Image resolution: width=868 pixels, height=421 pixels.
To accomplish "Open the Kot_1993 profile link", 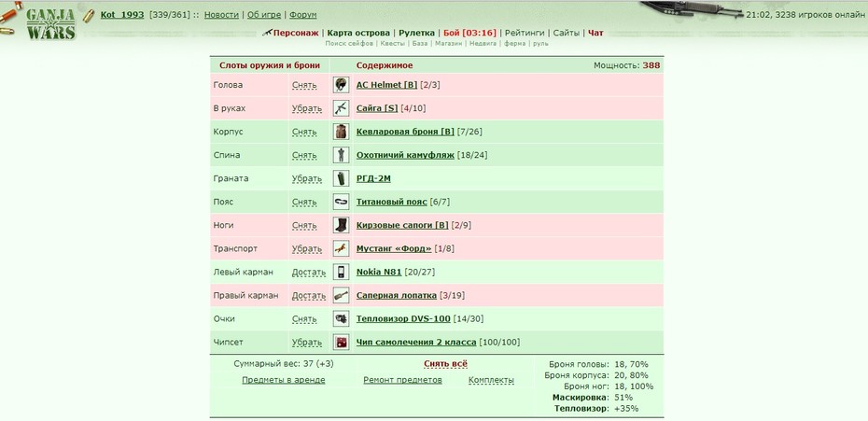I will point(122,15).
